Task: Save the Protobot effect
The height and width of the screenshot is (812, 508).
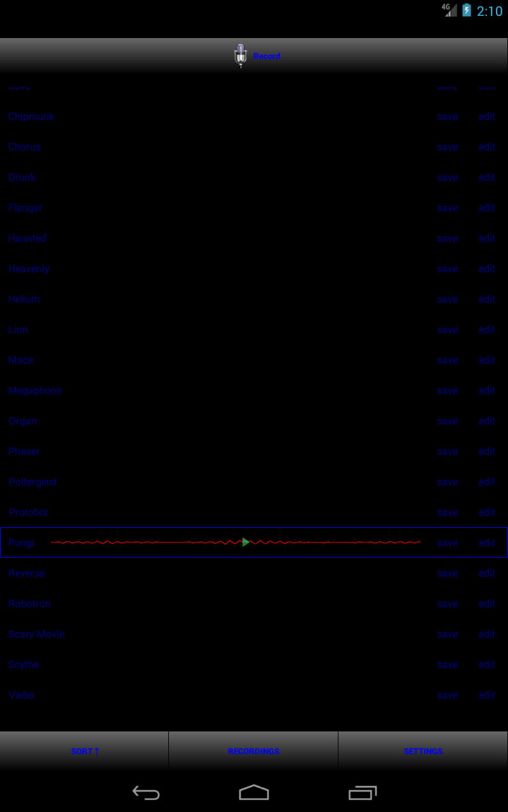Action: pos(448,513)
